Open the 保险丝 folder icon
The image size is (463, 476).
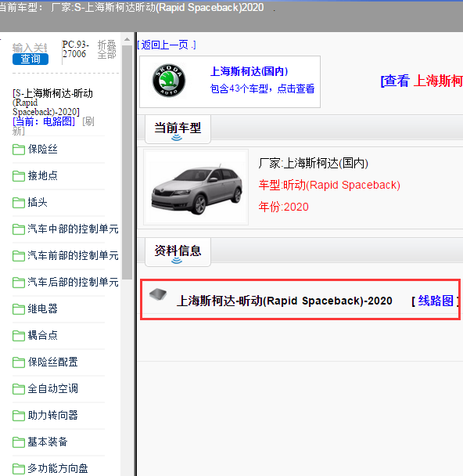19,150
